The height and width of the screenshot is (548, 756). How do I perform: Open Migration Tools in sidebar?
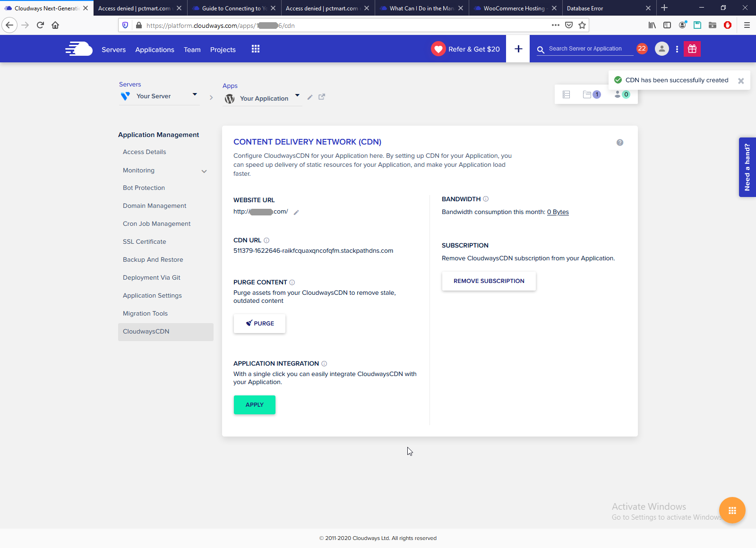click(146, 314)
